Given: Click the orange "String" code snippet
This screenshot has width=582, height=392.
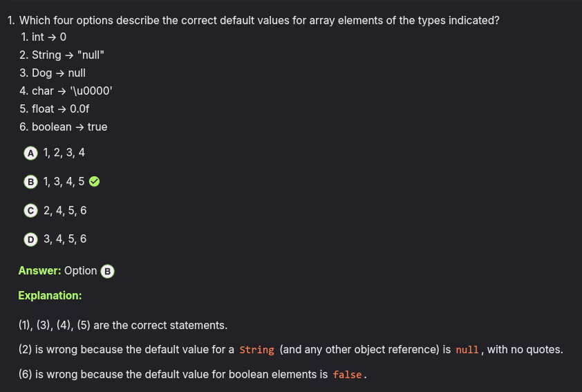Looking at the screenshot, I should tap(256, 350).
